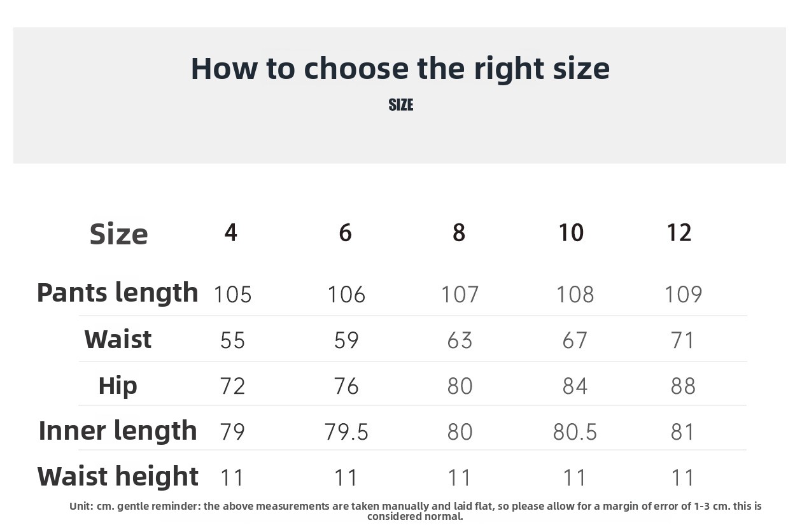Click pants length value 105
The height and width of the screenshot is (532, 802).
point(233,295)
